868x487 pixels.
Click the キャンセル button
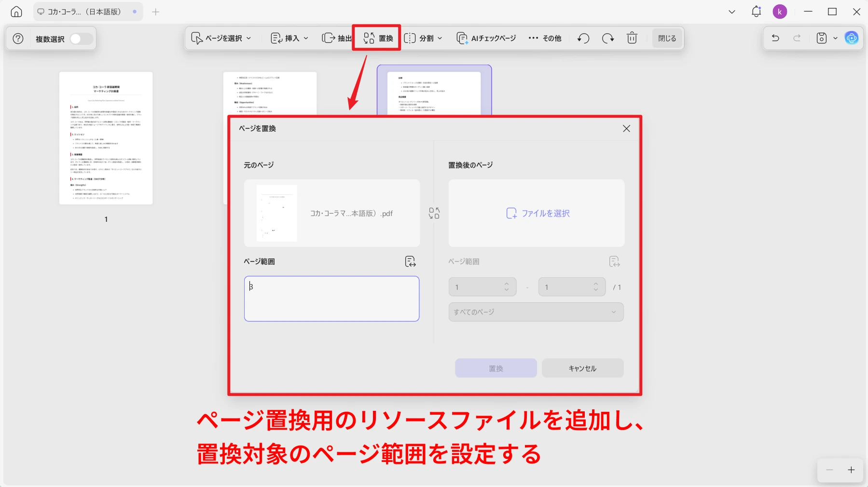click(x=582, y=368)
